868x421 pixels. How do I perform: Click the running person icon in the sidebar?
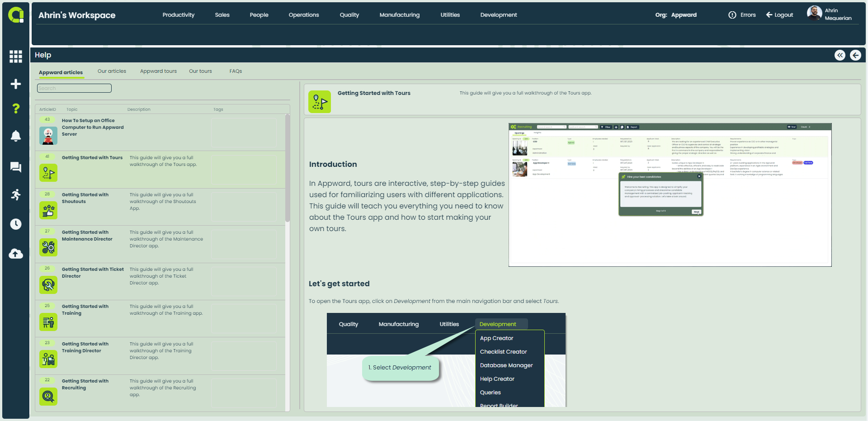pos(16,195)
